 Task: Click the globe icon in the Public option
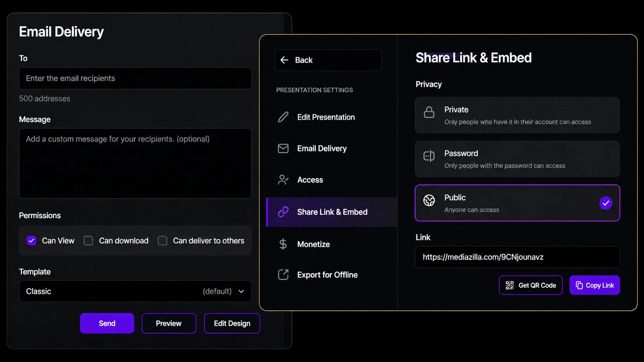tap(429, 200)
